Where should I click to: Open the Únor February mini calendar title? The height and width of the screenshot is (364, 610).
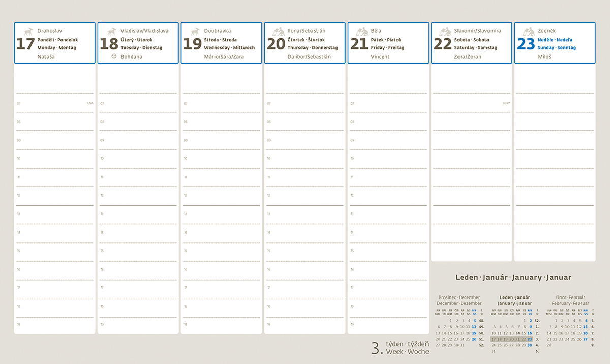coord(571,300)
